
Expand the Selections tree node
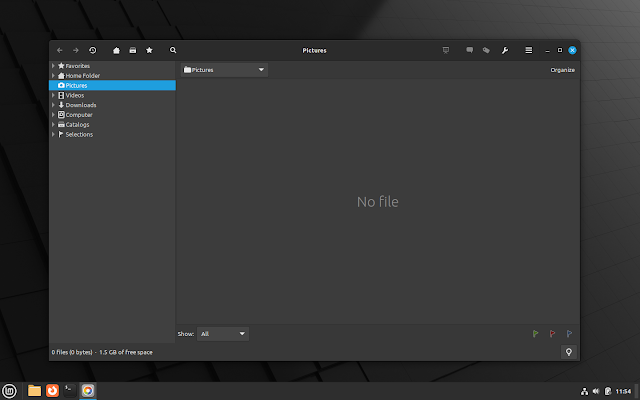[x=53, y=134]
